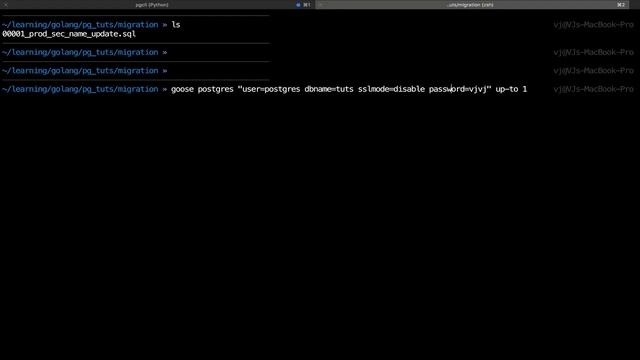Click 'dbname=tuts' in the goose command
Screen dimensions: 640x360
[329, 89]
